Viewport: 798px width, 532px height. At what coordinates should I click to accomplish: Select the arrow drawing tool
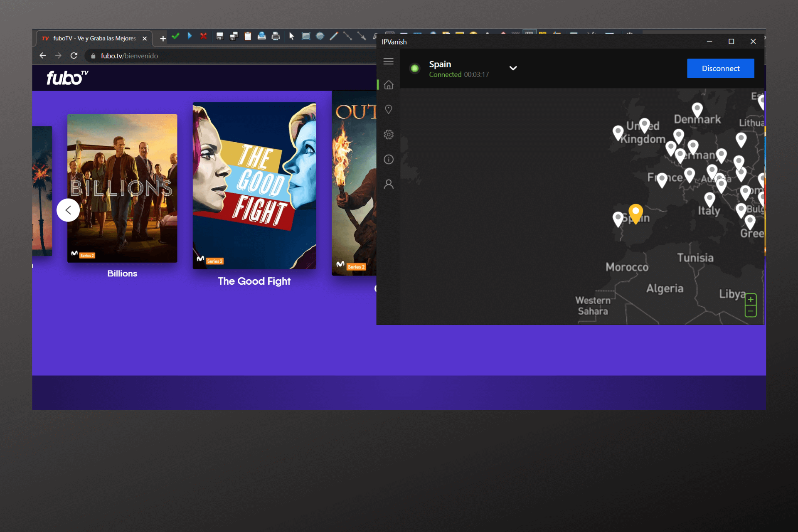[362, 36]
